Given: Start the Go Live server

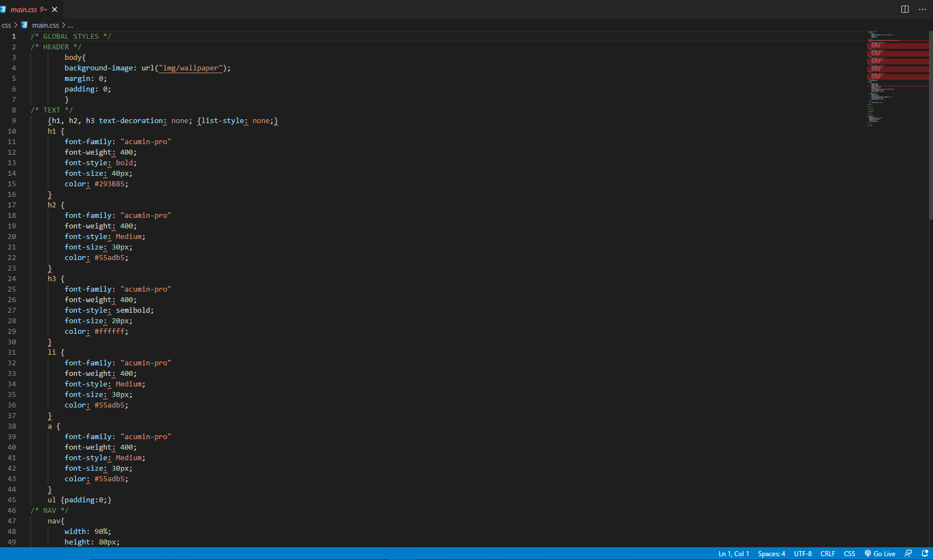Looking at the screenshot, I should [x=880, y=554].
